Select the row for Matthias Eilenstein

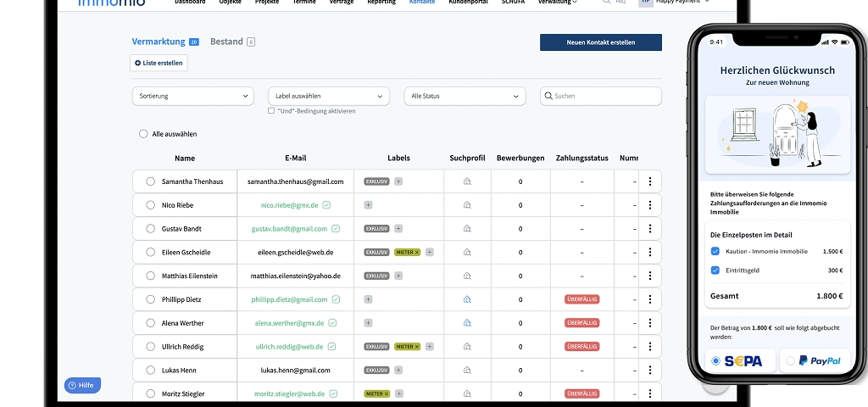150,276
